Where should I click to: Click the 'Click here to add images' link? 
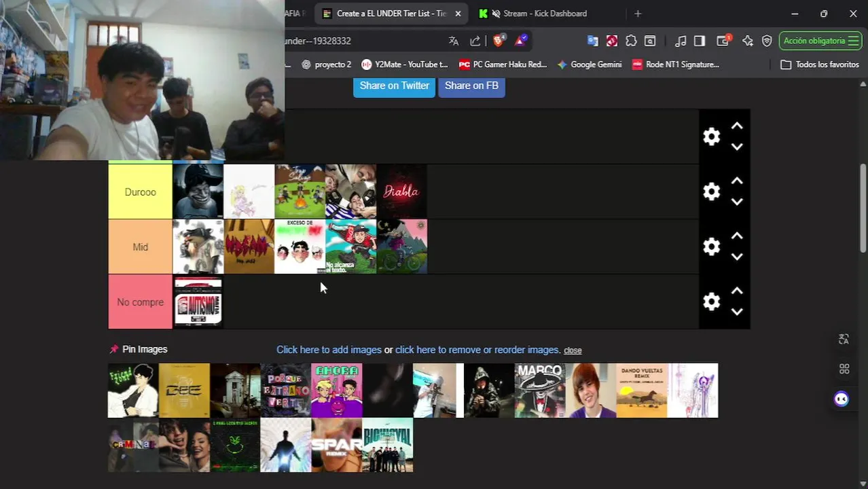[x=329, y=350]
